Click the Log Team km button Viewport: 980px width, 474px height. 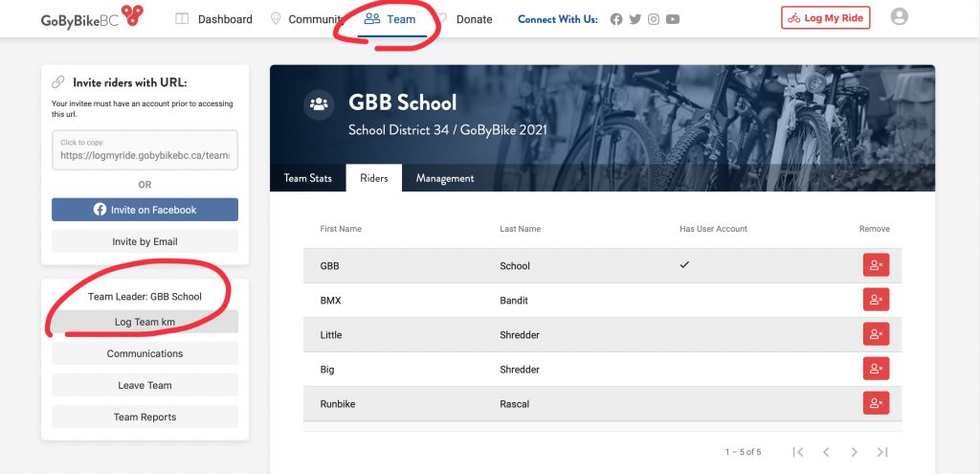click(x=145, y=322)
